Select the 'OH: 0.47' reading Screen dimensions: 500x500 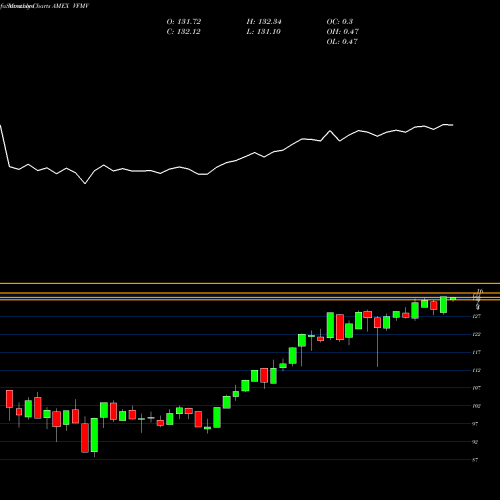342,32
